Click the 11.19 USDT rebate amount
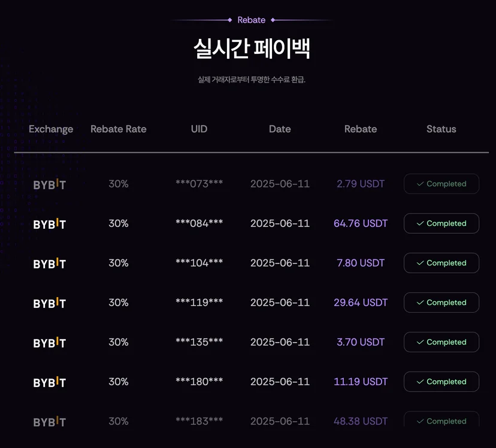This screenshot has width=496, height=448. pyautogui.click(x=361, y=382)
